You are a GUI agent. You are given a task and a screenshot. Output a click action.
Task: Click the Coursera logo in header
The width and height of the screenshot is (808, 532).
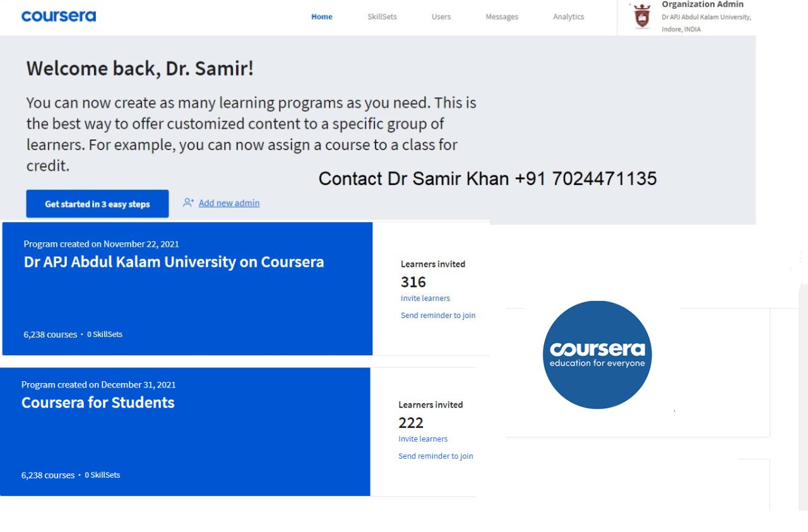point(59,16)
